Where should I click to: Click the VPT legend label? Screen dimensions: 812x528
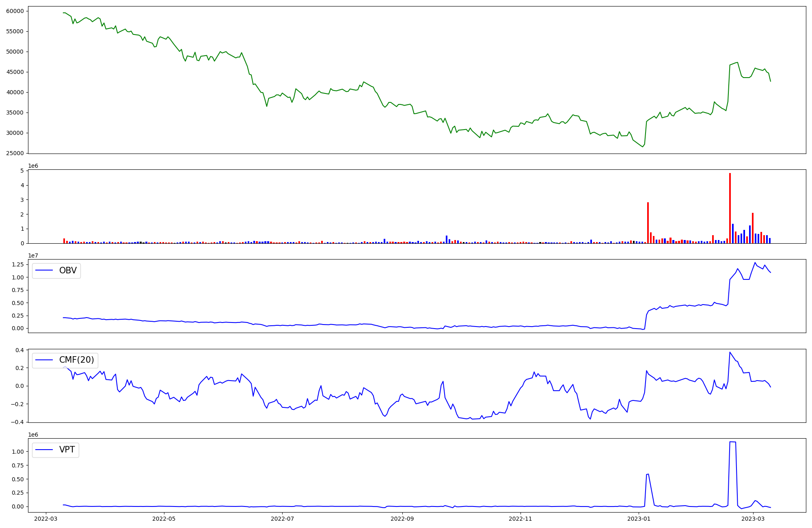67,450
